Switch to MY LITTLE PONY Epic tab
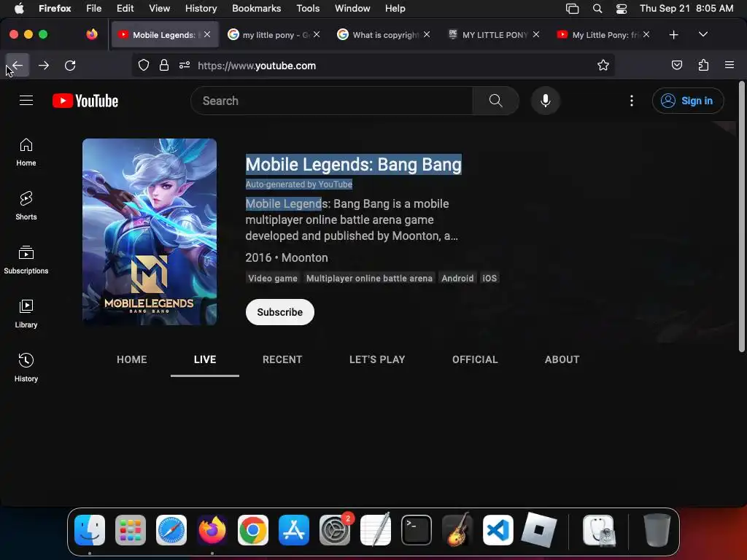Screen dimensions: 747x560 (493, 35)
